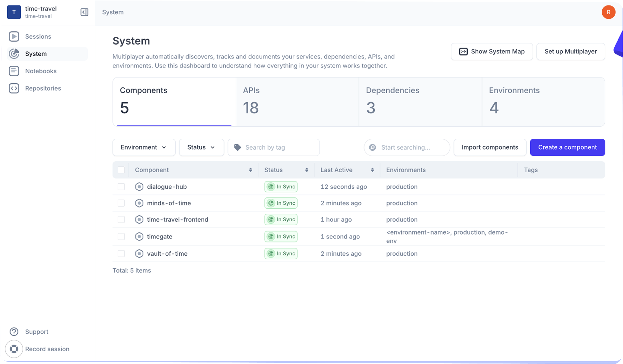This screenshot has width=623, height=364.
Task: Focus the Start searching field
Action: [407, 147]
